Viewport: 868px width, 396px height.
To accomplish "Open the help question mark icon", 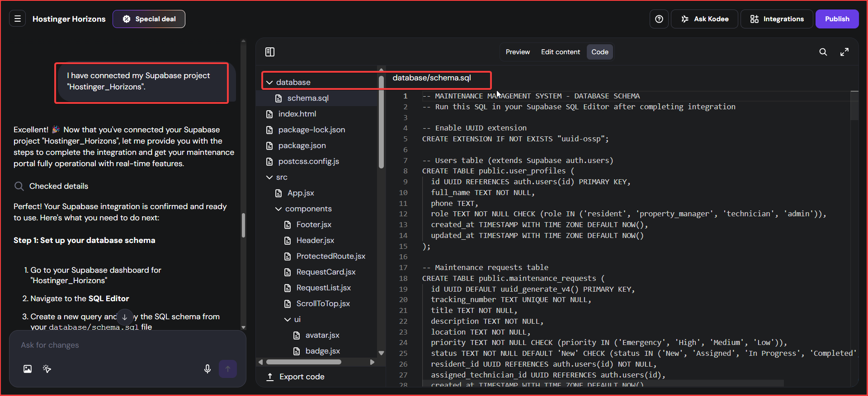I will pos(659,19).
